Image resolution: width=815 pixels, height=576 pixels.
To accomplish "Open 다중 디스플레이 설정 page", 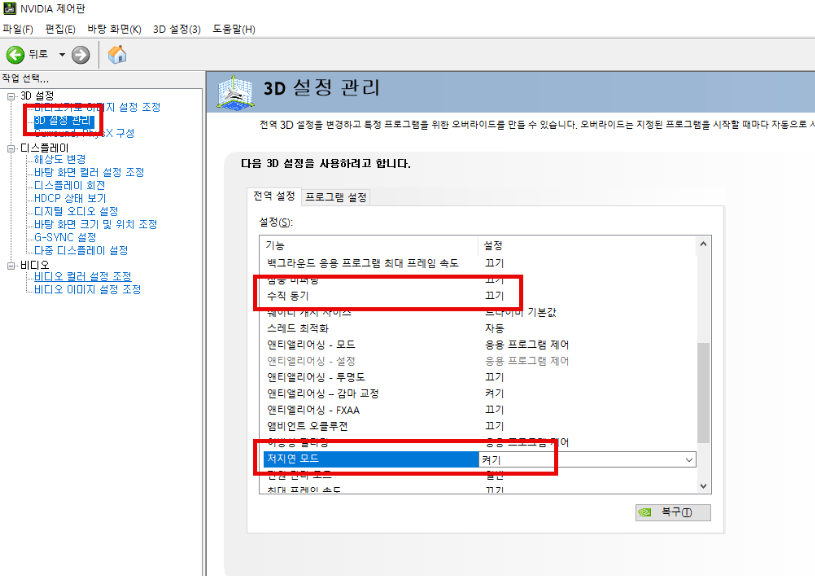I will (x=81, y=250).
